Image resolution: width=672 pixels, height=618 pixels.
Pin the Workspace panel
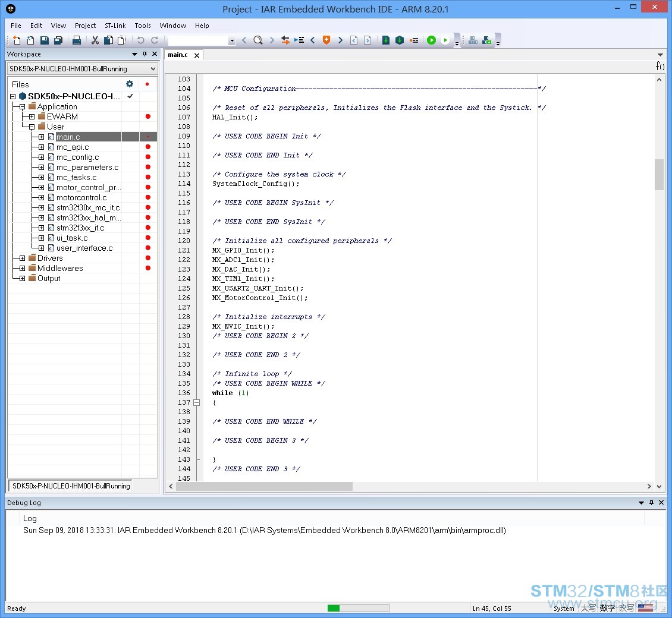[x=145, y=54]
